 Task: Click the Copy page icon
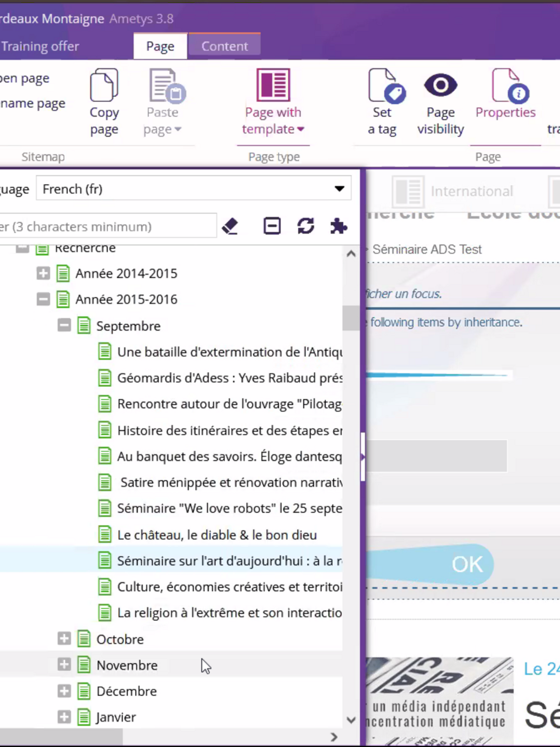coord(104,85)
